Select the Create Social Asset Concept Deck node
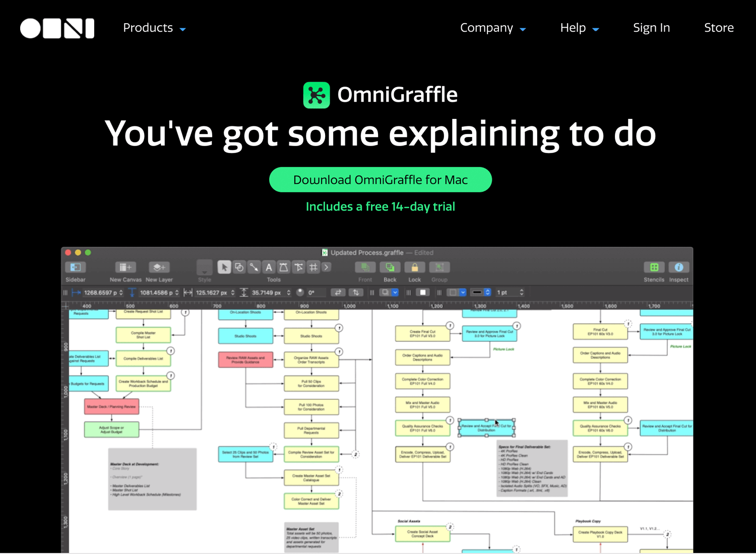 click(x=423, y=534)
